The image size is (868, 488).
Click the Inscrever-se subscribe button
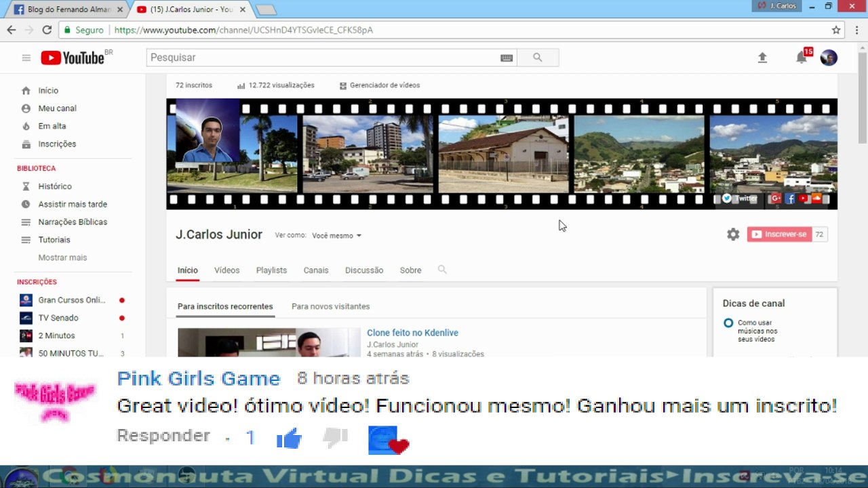click(780, 235)
